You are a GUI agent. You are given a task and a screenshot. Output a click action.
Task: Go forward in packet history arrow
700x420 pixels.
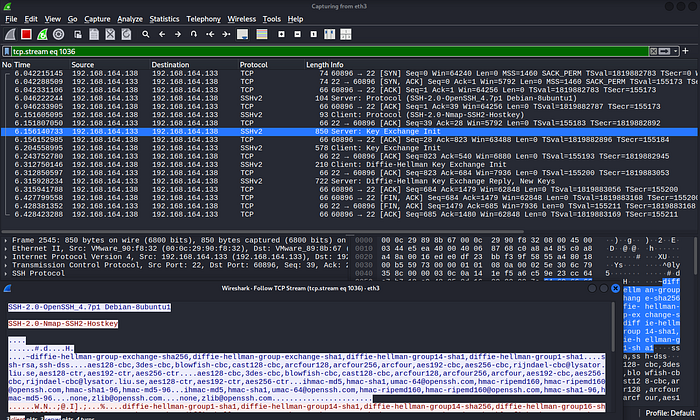click(x=178, y=34)
